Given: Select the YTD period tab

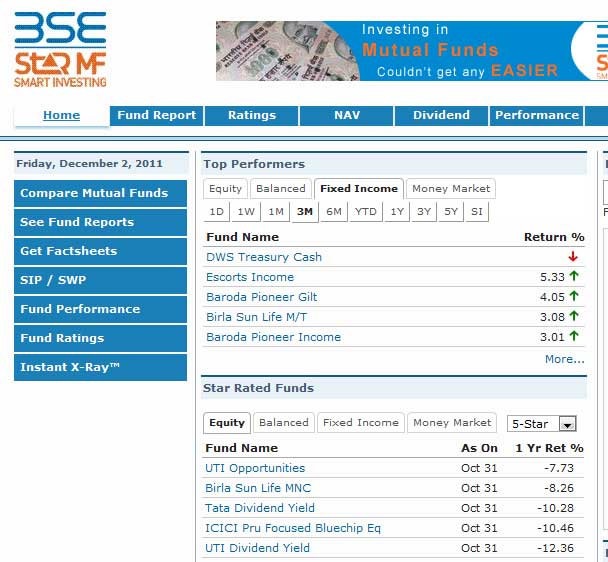Looking at the screenshot, I should coord(366,212).
